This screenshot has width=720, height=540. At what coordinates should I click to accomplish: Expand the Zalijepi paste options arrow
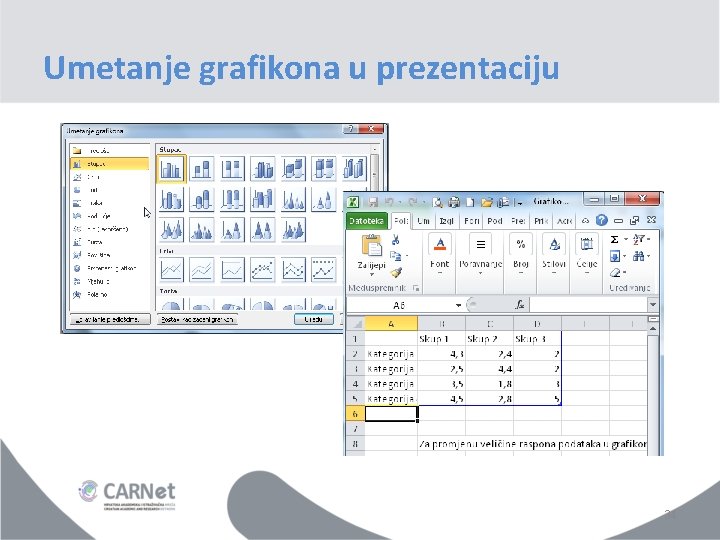tap(371, 274)
